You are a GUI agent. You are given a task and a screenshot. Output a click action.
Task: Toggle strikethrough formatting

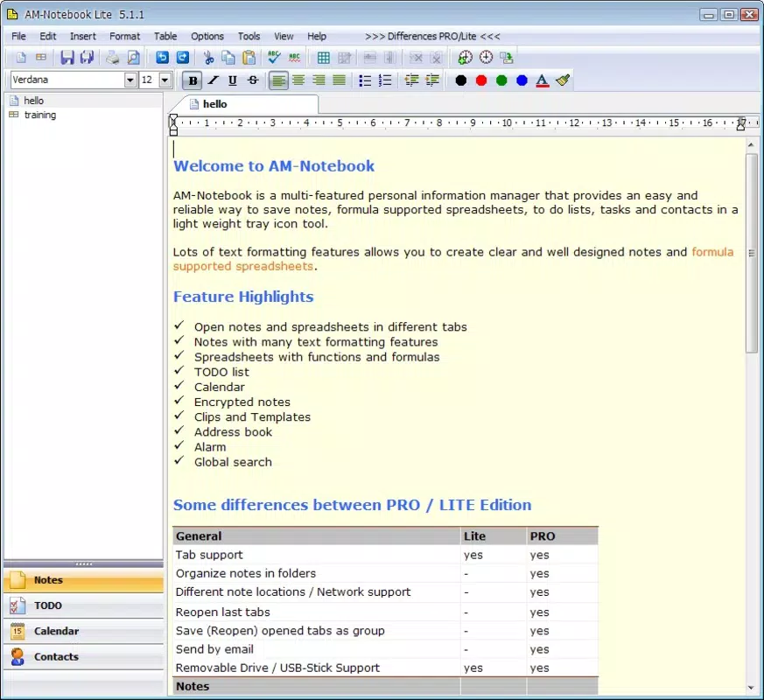click(x=253, y=80)
